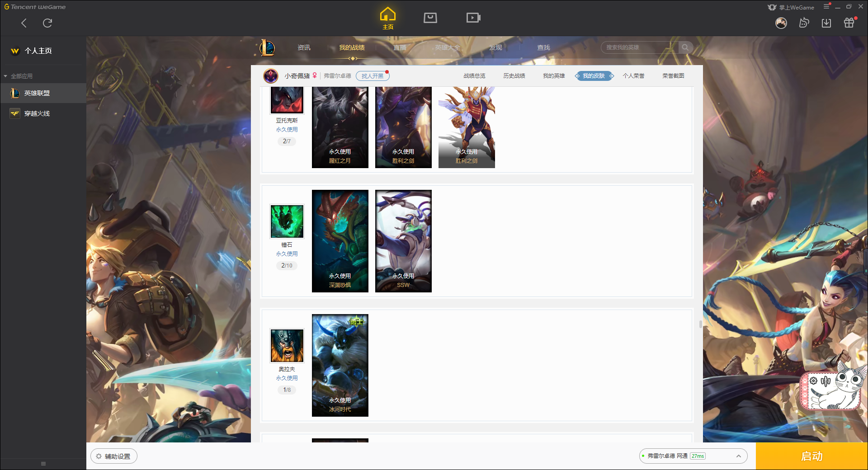Click the 亚托克斯 champion portrait
Viewport: 868px width, 470px height.
287,100
